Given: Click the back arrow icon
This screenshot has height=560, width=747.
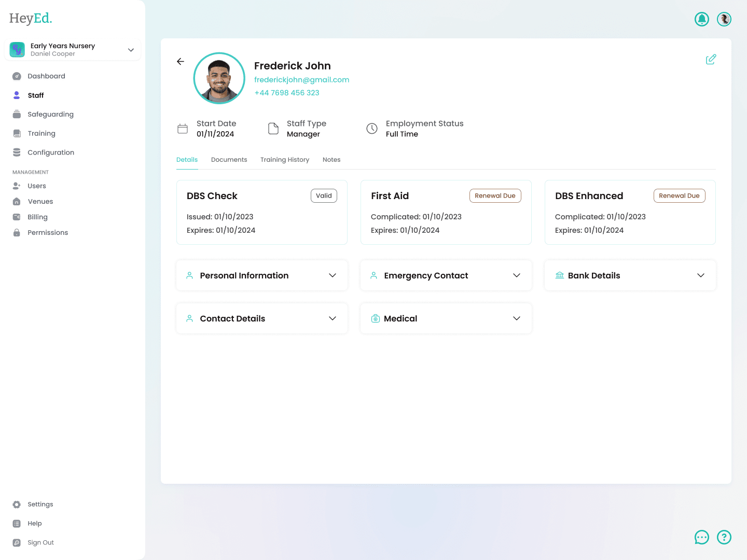Looking at the screenshot, I should click(181, 61).
